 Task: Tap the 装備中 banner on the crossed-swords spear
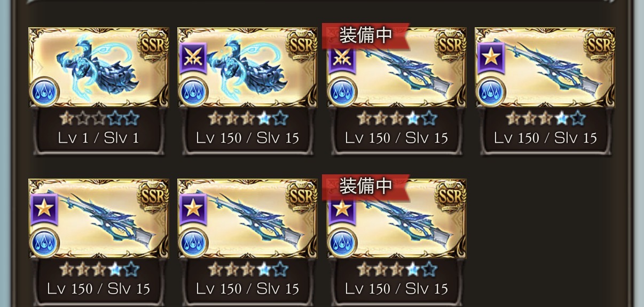pyautogui.click(x=366, y=35)
